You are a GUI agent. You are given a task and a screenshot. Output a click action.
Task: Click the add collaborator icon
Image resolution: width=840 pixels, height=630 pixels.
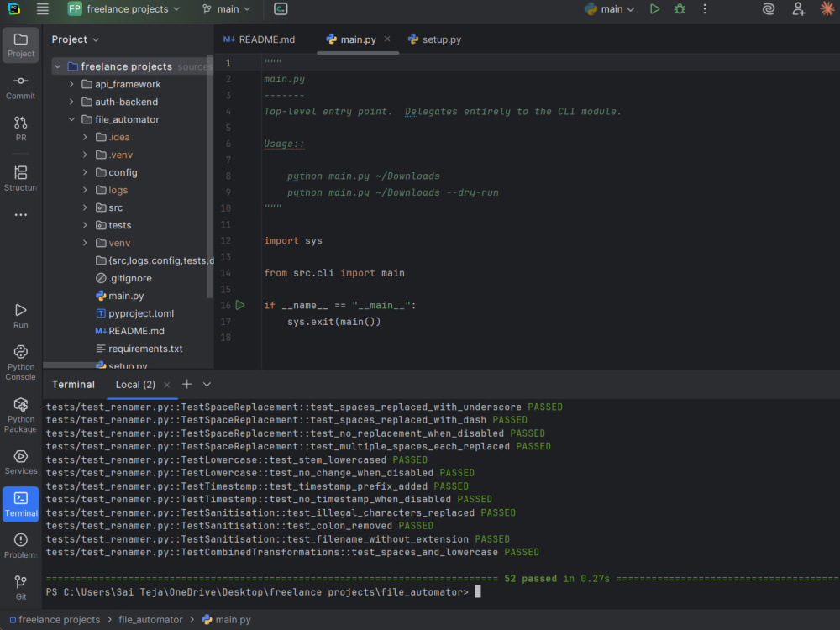point(798,9)
